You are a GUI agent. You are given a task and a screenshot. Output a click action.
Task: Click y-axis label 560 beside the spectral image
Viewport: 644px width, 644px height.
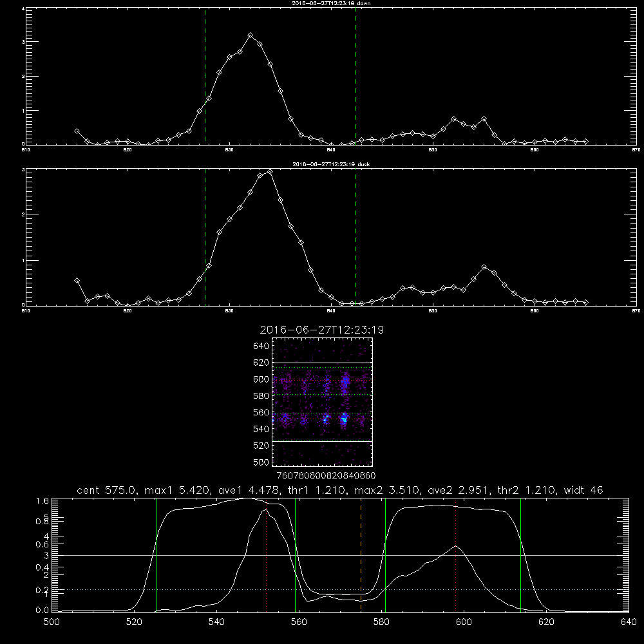point(261,412)
